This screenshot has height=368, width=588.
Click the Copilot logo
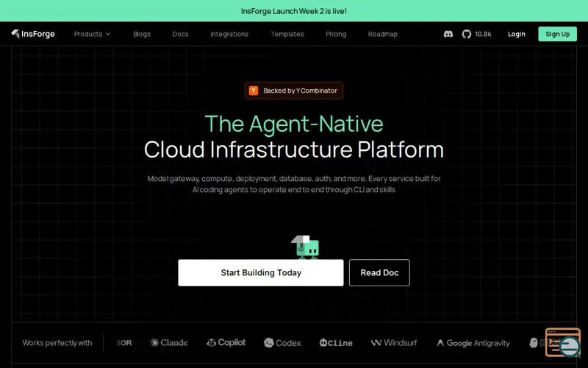pyautogui.click(x=226, y=342)
